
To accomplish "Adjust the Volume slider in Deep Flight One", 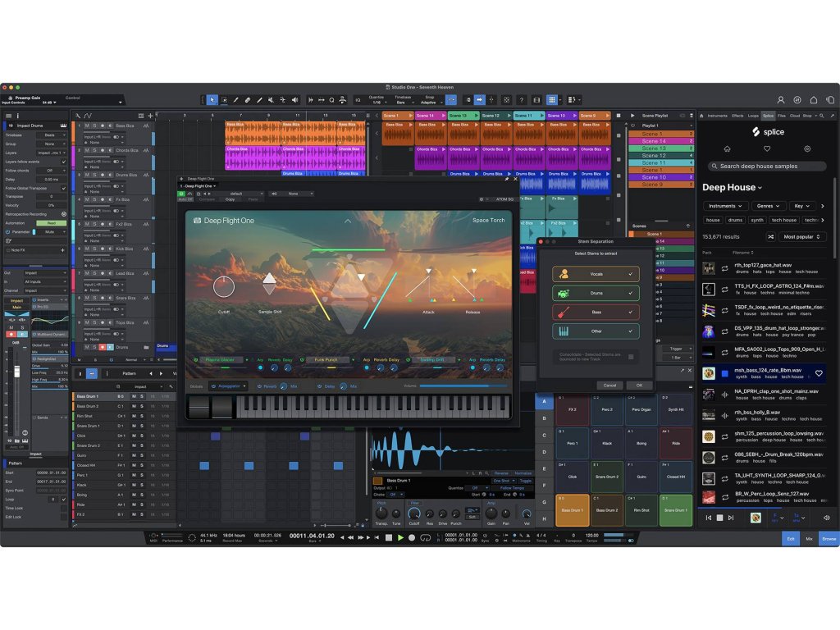I will (x=463, y=386).
